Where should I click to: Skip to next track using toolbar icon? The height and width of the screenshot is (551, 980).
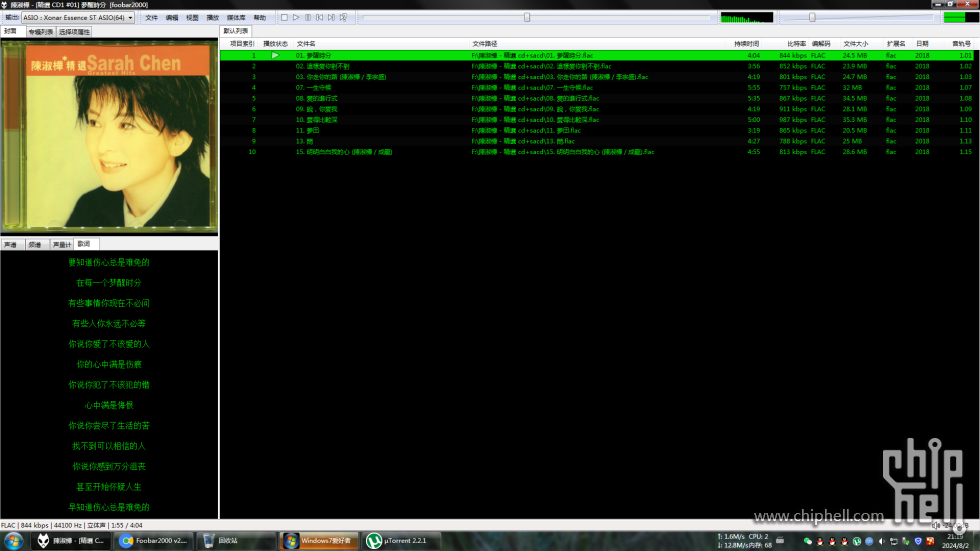click(331, 17)
